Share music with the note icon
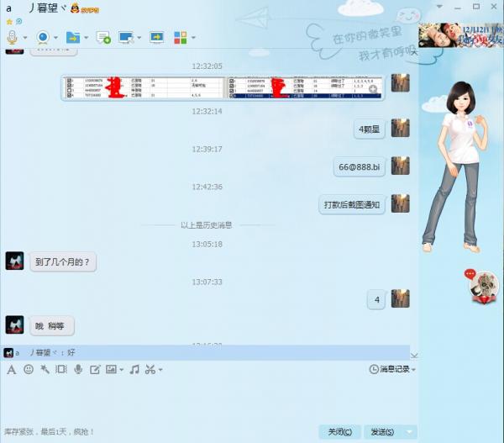 click(134, 369)
